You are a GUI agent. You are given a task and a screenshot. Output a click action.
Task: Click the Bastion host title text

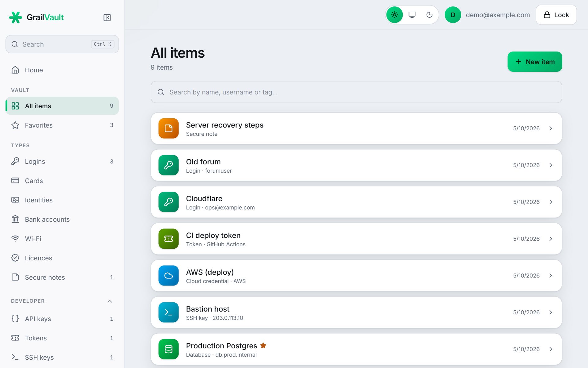(x=208, y=309)
